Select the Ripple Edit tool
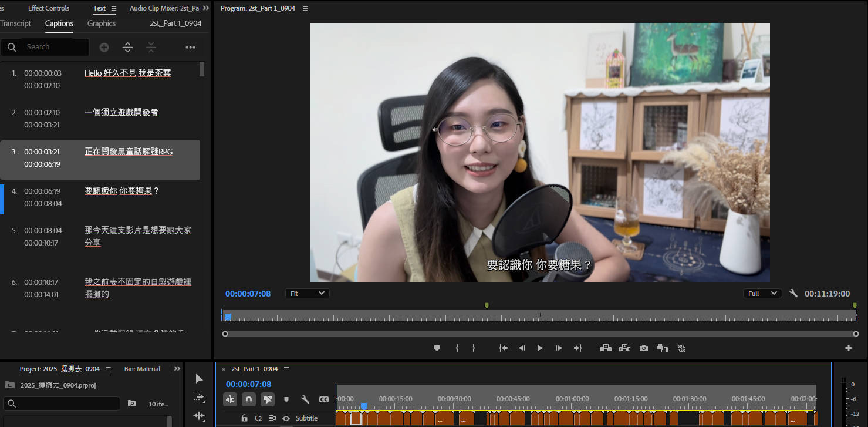 coord(199,416)
